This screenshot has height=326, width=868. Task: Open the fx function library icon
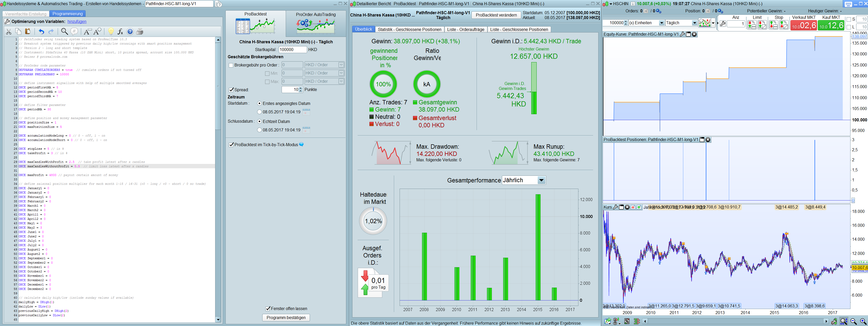coord(120,32)
